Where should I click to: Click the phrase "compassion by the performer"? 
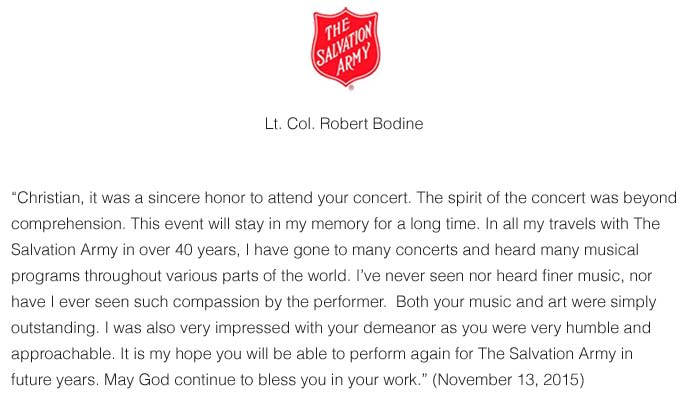tap(250, 303)
